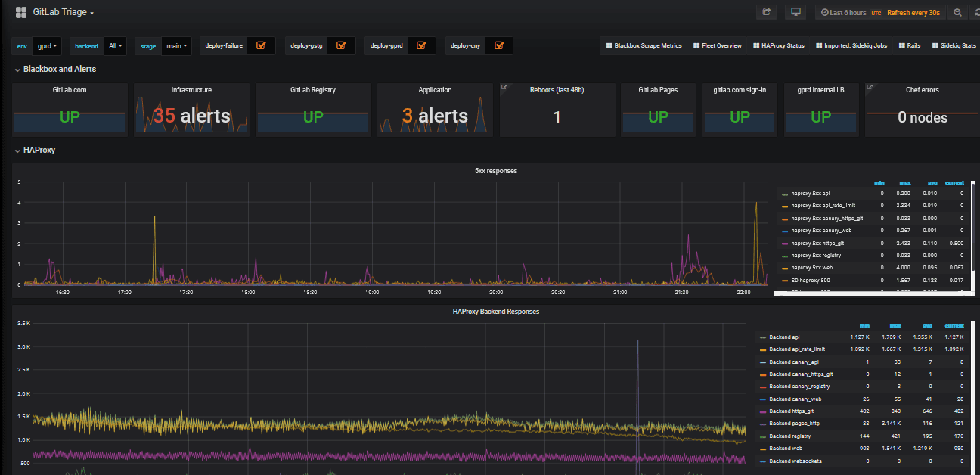Image resolution: width=980 pixels, height=475 pixels.
Task: Toggle the deploy-gstg checkbox off
Action: (x=341, y=45)
